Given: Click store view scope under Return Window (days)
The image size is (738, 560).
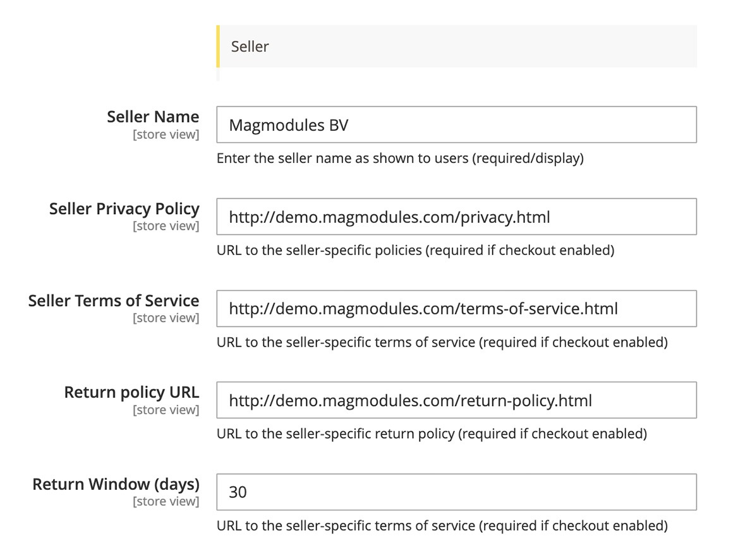Looking at the screenshot, I should 166,501.
